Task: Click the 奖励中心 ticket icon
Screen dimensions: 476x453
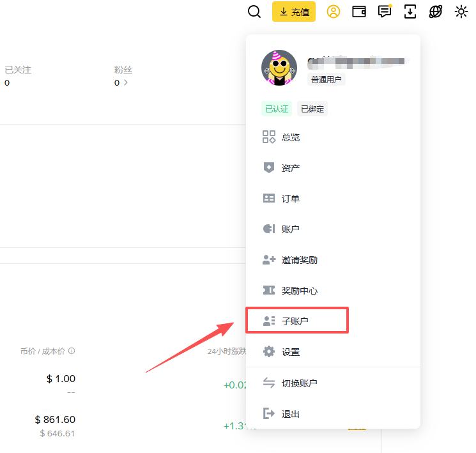Action: pyautogui.click(x=268, y=290)
